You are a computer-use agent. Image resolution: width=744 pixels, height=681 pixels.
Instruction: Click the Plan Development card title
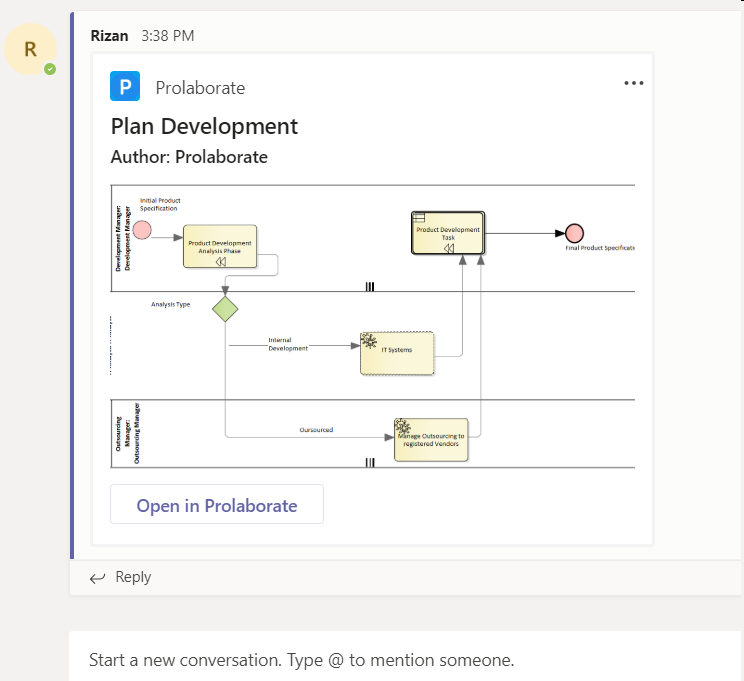coord(204,126)
